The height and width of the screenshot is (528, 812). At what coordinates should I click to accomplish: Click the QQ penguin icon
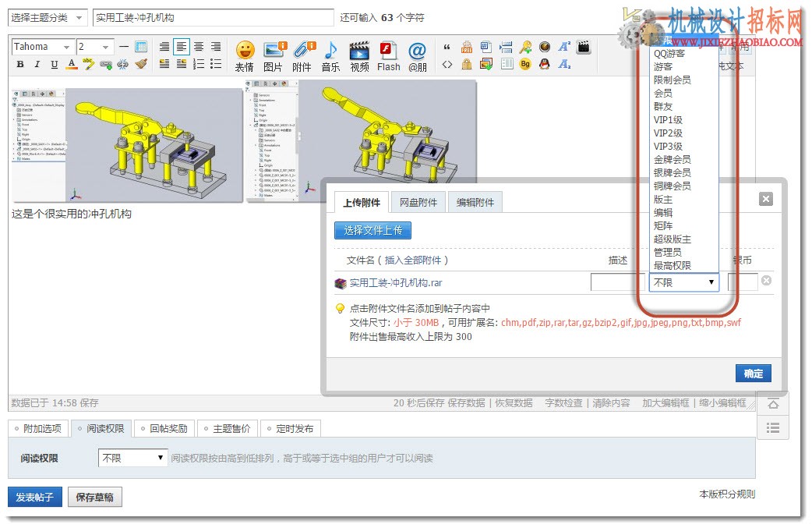(544, 64)
